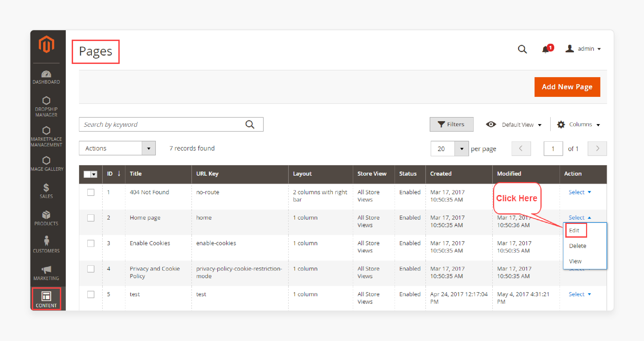Choose Delete from the action menu
The image size is (644, 341).
point(578,246)
